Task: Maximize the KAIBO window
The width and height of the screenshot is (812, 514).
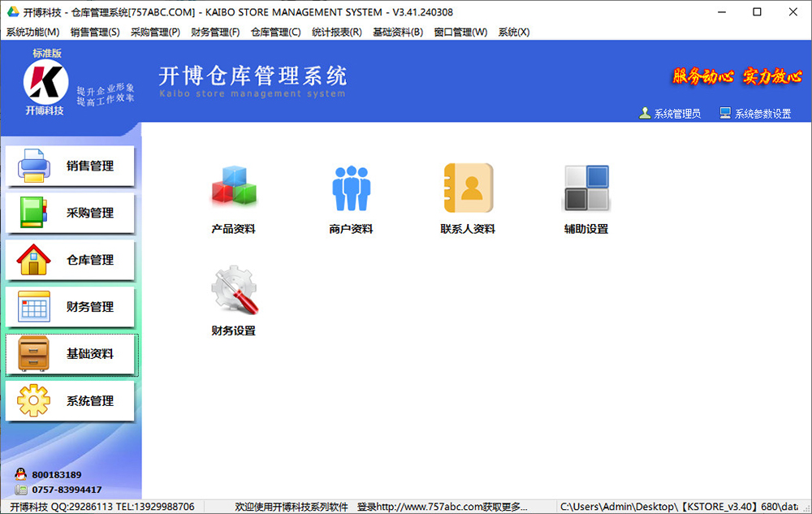Action: click(757, 12)
